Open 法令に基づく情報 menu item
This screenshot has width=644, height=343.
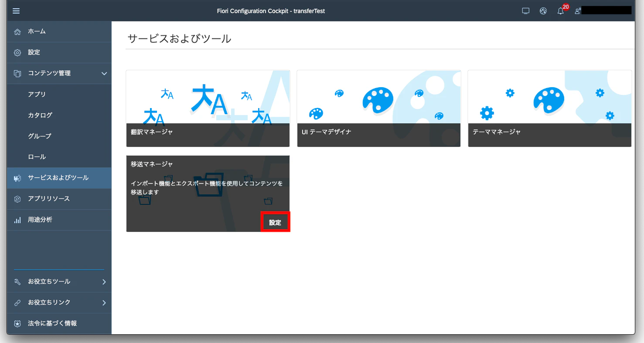59,324
